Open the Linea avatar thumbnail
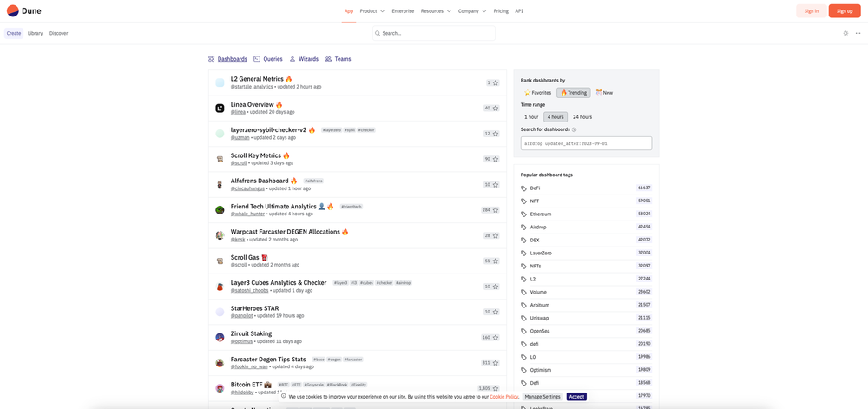Screen dimensions: 868x409 pyautogui.click(x=220, y=108)
